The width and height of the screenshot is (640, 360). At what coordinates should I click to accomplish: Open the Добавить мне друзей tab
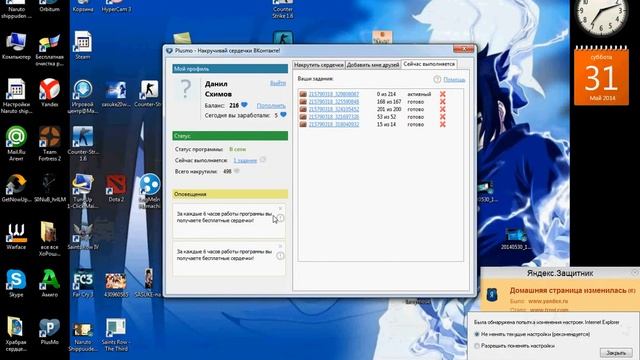tap(373, 65)
